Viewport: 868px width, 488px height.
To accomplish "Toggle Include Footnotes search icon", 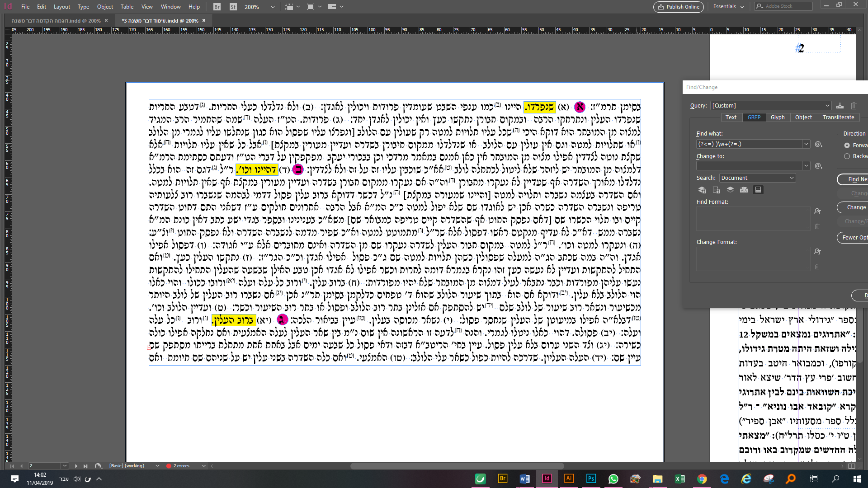I will pyautogui.click(x=758, y=190).
